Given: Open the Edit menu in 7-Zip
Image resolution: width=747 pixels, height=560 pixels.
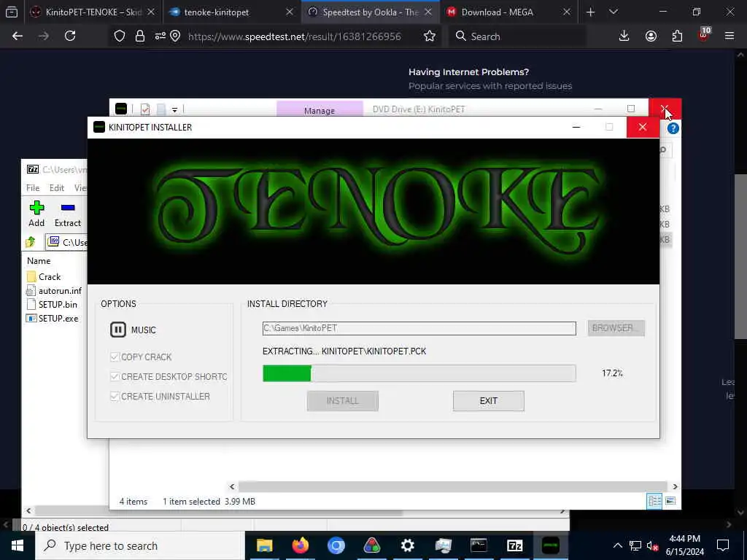Looking at the screenshot, I should click(57, 188).
